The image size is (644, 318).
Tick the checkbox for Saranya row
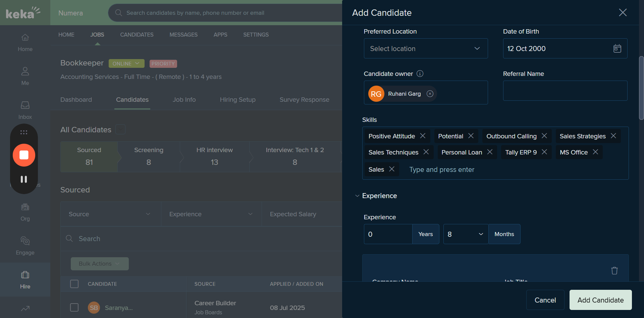tap(74, 307)
